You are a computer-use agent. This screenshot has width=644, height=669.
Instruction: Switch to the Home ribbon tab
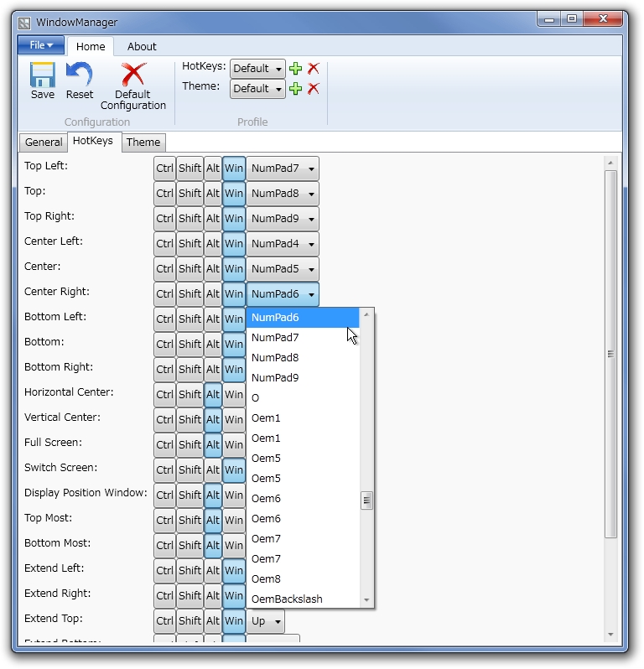click(x=91, y=46)
